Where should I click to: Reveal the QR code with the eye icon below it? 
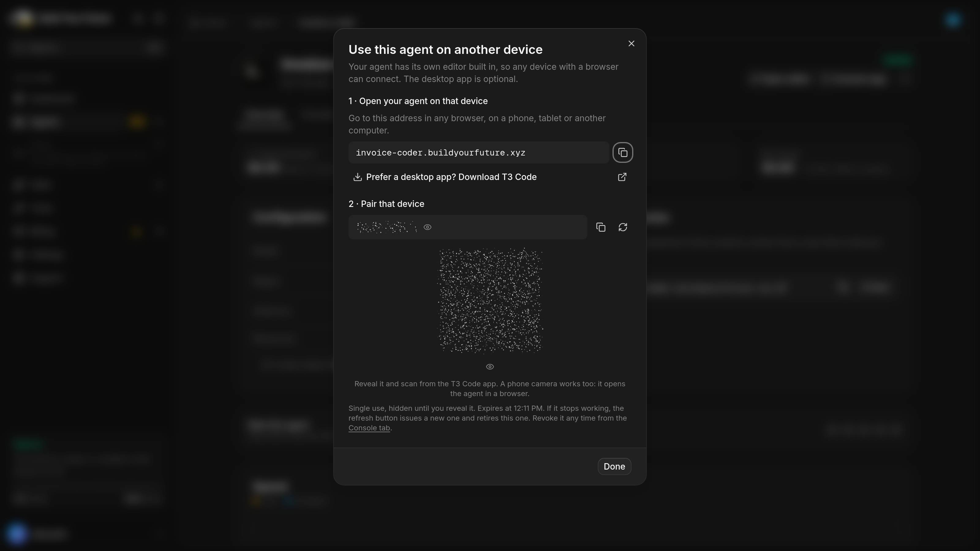tap(490, 367)
